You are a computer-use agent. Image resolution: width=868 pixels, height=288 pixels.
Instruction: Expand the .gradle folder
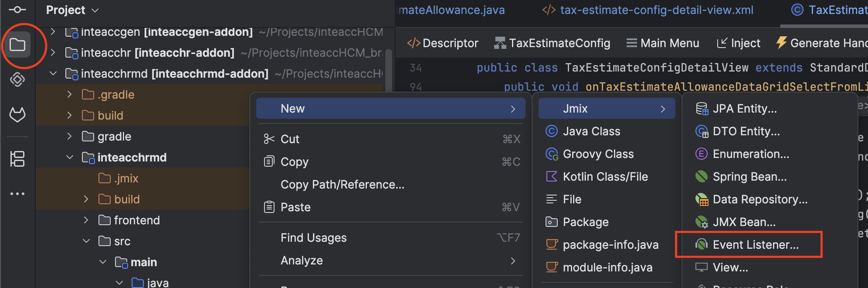click(70, 95)
